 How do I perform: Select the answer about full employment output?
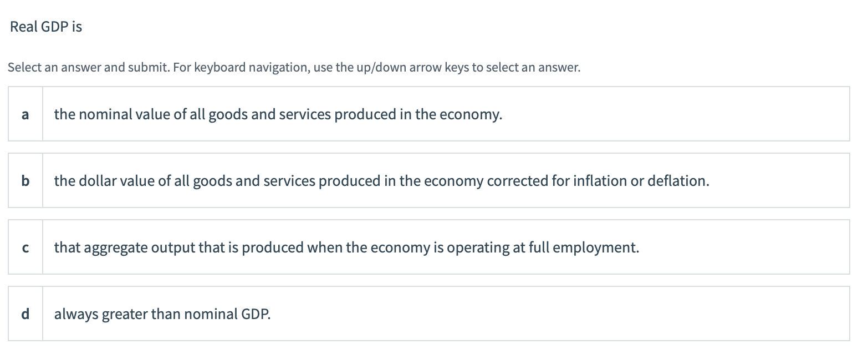346,247
